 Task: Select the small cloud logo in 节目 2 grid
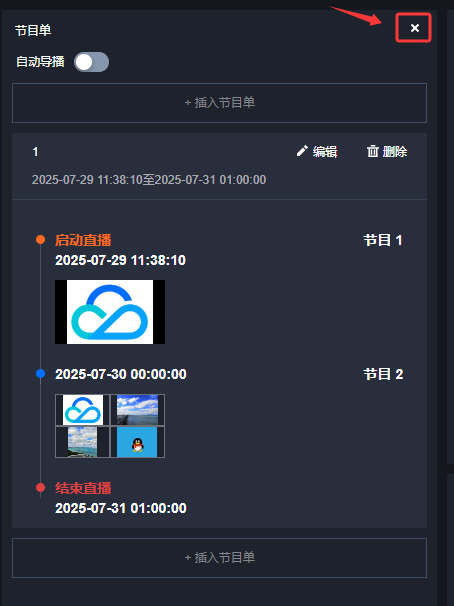[x=83, y=410]
